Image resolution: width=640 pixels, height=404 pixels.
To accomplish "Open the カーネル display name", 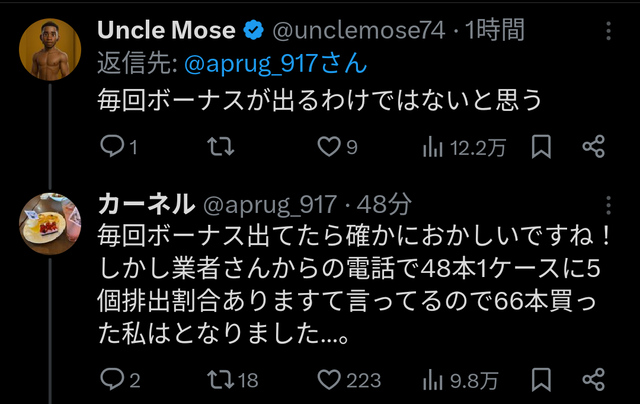I will tap(146, 204).
